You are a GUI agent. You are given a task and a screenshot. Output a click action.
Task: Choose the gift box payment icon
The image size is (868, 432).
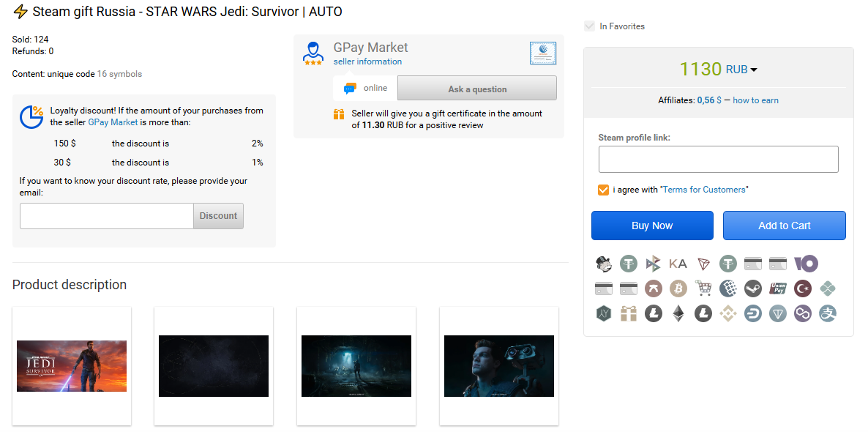[628, 313]
